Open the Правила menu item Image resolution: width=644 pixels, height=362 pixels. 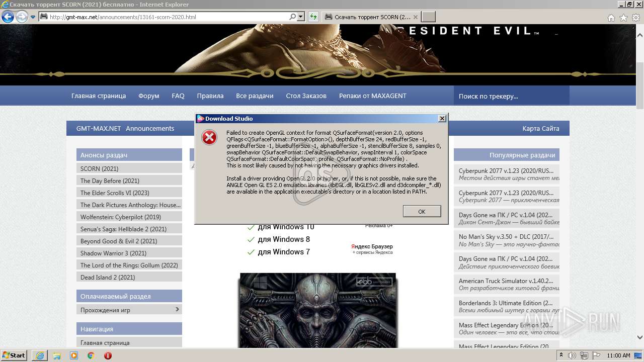click(210, 96)
